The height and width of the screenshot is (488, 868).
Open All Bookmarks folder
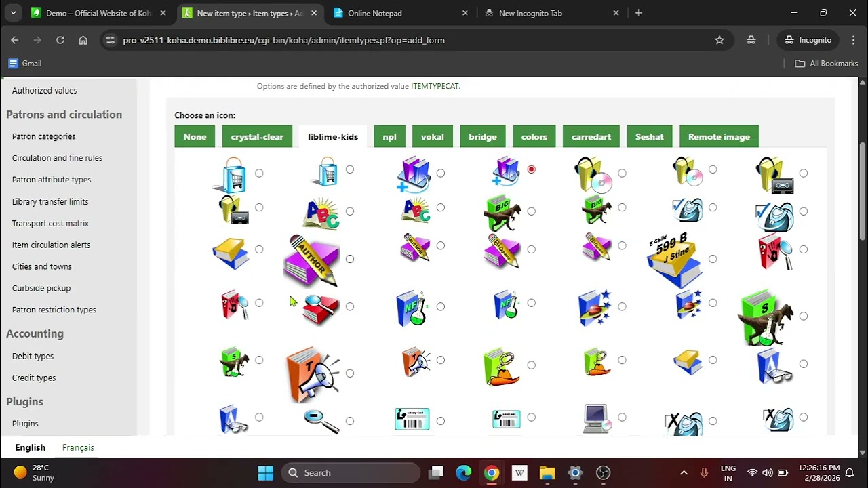[x=827, y=63]
